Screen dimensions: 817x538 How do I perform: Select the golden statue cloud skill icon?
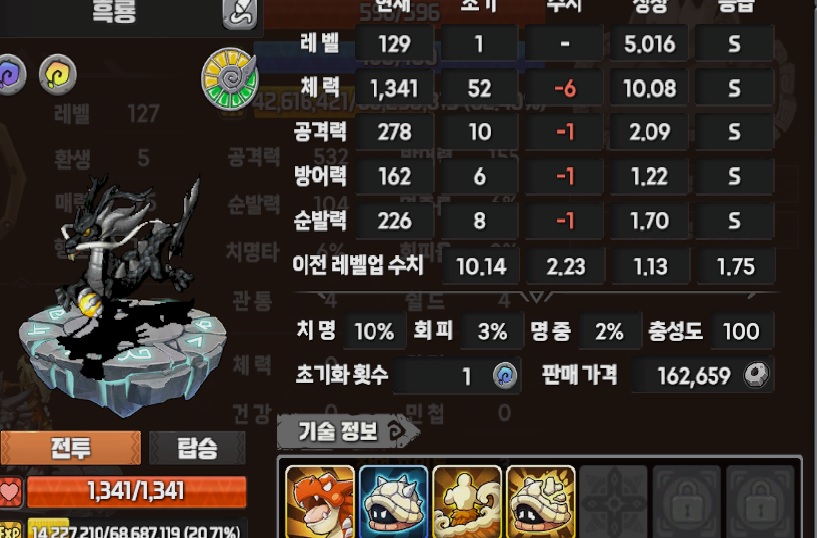pyautogui.click(x=467, y=502)
